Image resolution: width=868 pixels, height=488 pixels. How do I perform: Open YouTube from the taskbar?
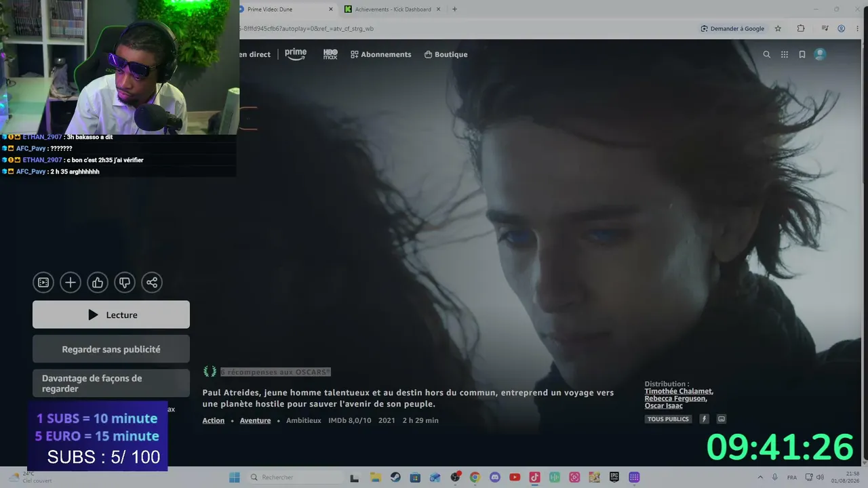515,477
